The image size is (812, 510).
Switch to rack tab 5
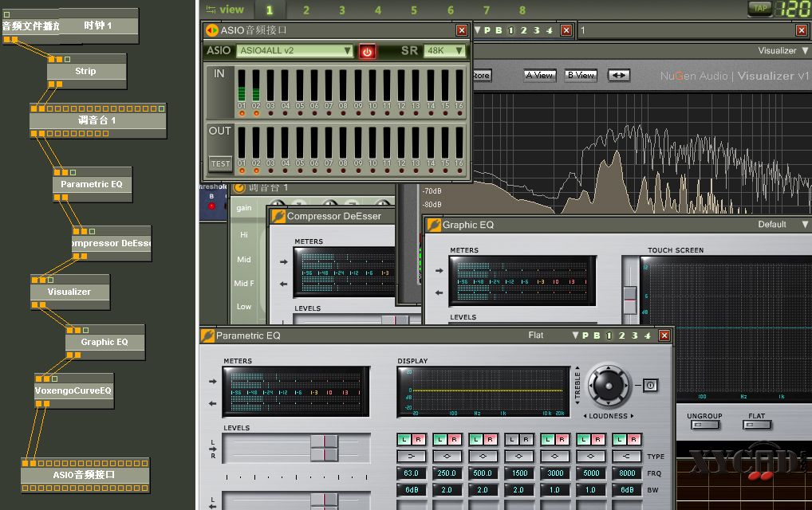pos(414,10)
